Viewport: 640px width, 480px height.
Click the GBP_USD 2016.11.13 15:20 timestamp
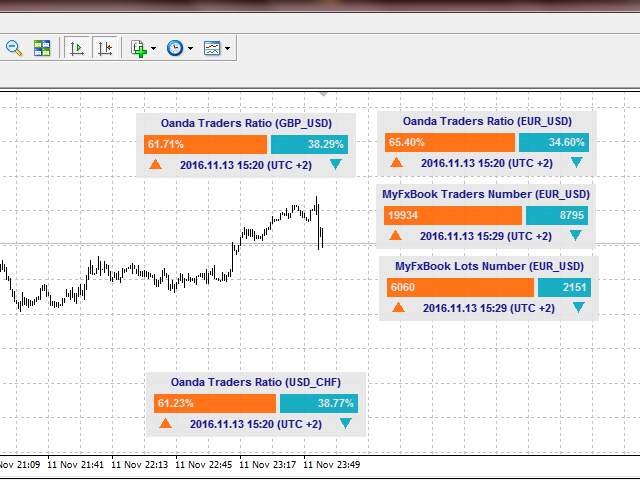(246, 165)
